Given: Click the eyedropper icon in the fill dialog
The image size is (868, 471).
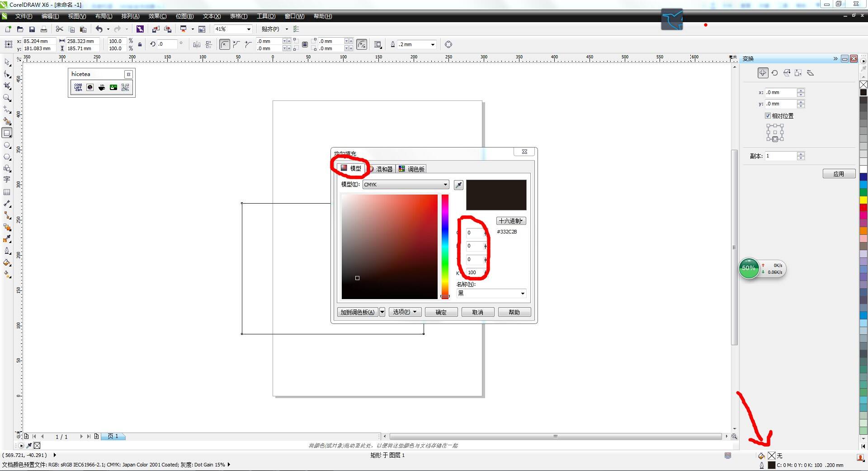Looking at the screenshot, I should pos(458,185).
